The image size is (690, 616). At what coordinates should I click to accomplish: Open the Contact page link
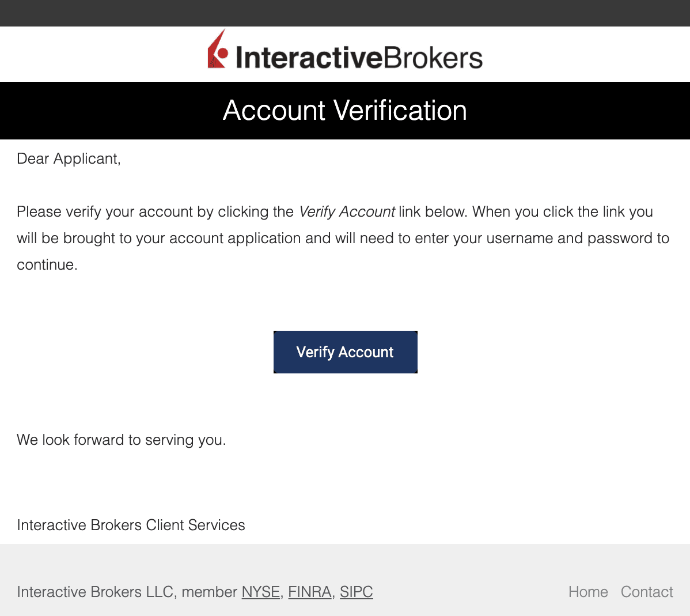point(647,592)
